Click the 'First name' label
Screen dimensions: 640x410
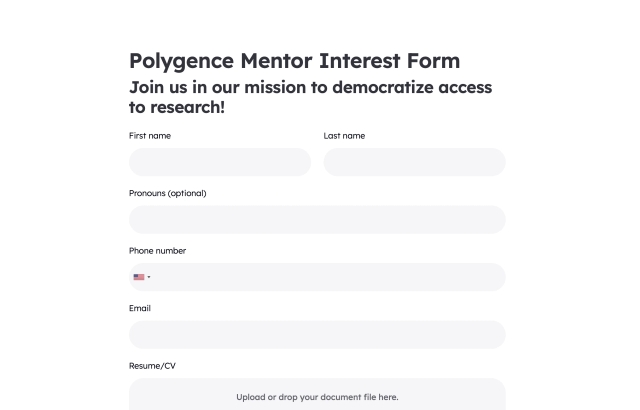point(150,136)
